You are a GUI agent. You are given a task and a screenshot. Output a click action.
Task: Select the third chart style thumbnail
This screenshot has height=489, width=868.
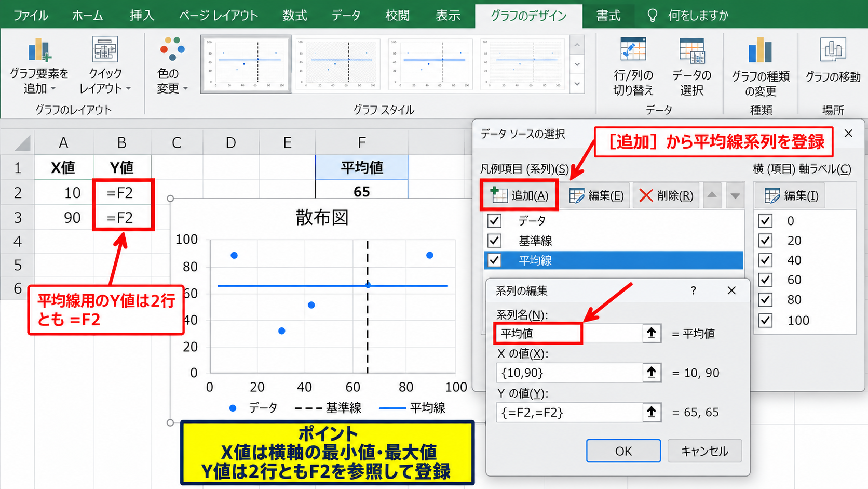click(x=430, y=64)
